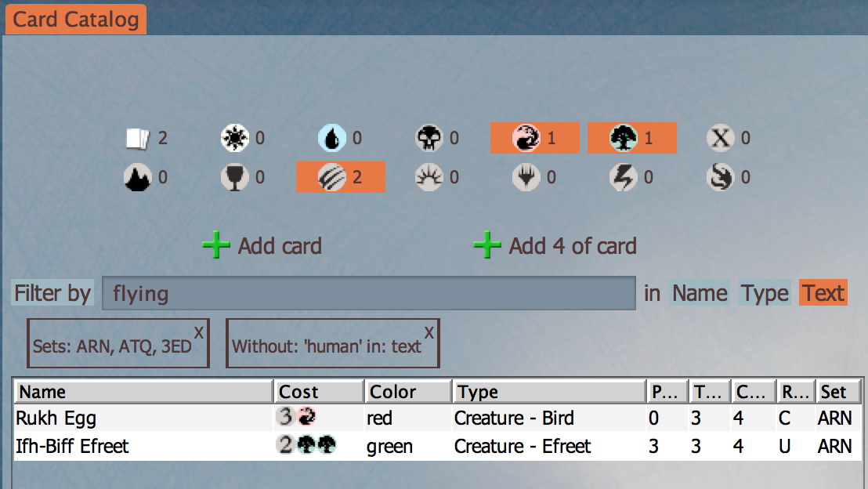Enable searching in card Name
The image size is (868, 489).
tap(700, 293)
